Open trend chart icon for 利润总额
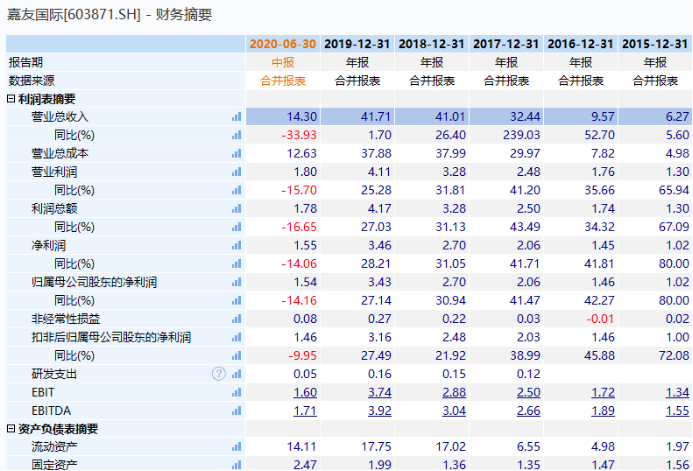Image resolution: width=693 pixels, height=471 pixels. pyautogui.click(x=237, y=209)
